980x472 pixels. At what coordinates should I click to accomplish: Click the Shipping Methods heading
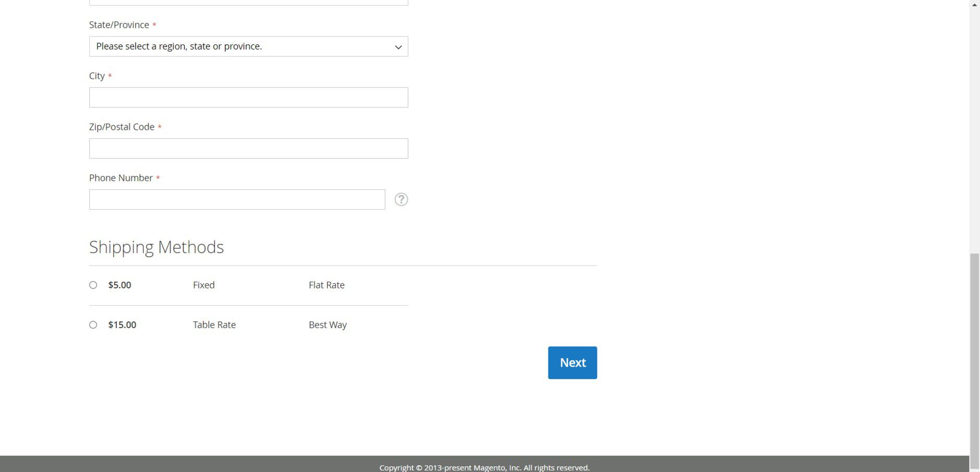(156, 247)
